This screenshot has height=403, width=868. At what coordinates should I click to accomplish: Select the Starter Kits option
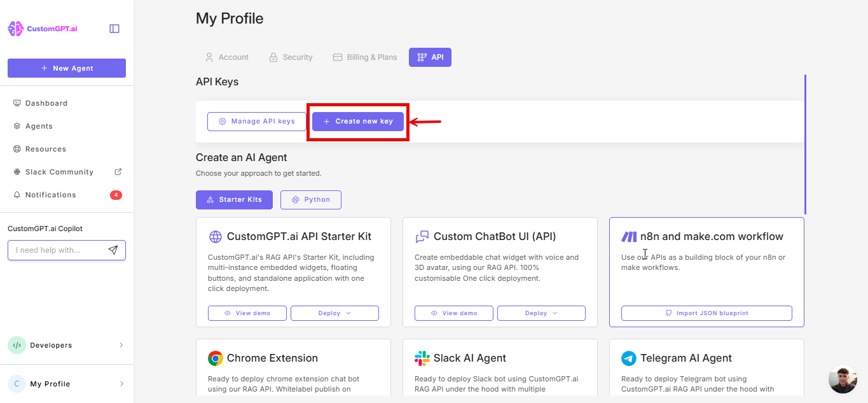click(234, 200)
